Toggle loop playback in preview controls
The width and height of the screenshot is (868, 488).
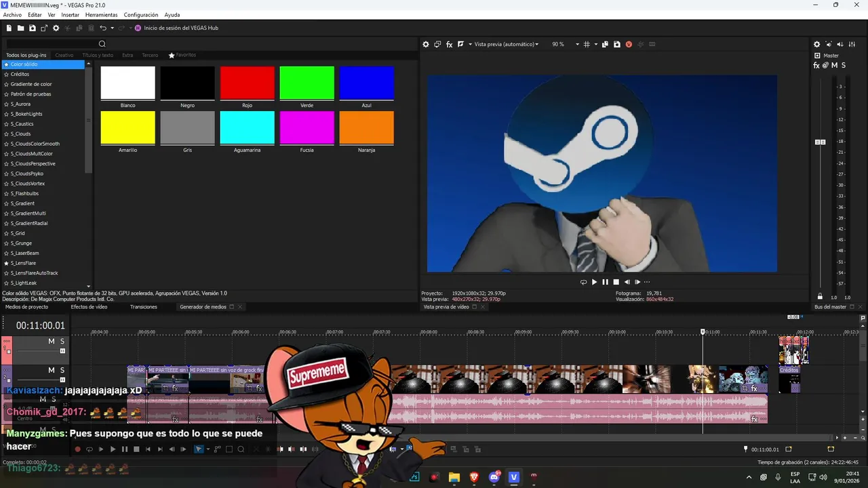coord(583,282)
